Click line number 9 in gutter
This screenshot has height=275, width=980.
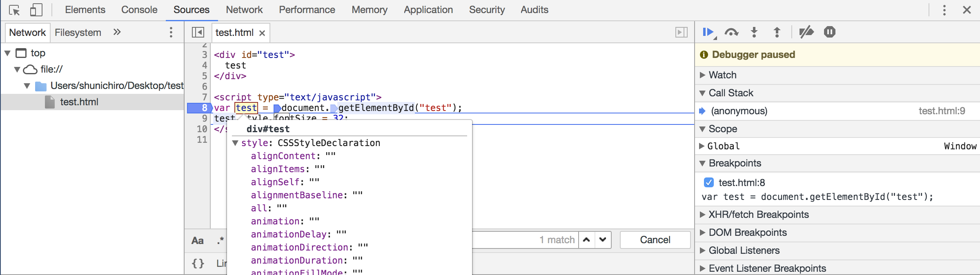(205, 118)
